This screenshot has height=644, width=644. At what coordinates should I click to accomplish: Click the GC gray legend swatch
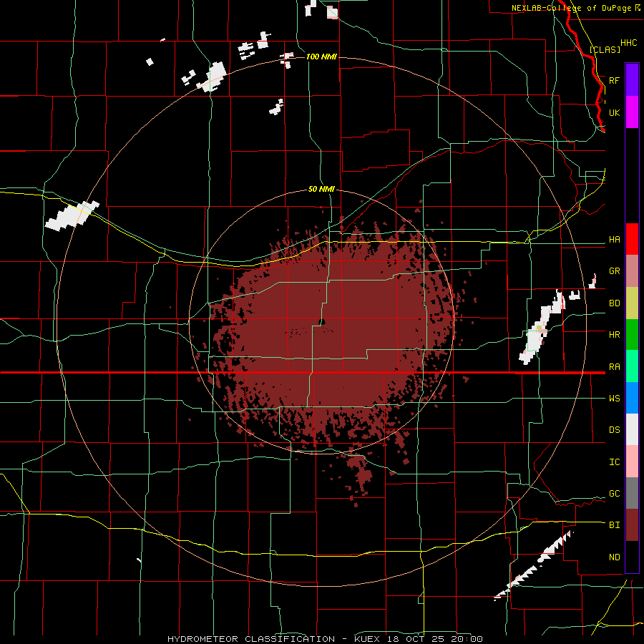coord(632,493)
